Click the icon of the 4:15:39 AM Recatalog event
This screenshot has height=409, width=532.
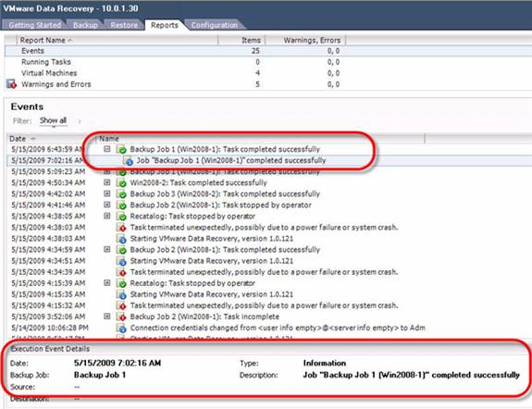point(121,283)
